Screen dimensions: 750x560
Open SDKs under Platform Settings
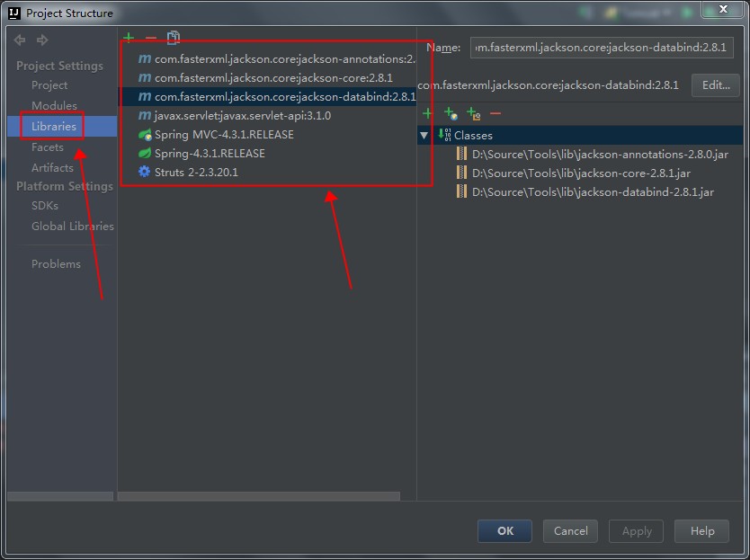(x=44, y=206)
